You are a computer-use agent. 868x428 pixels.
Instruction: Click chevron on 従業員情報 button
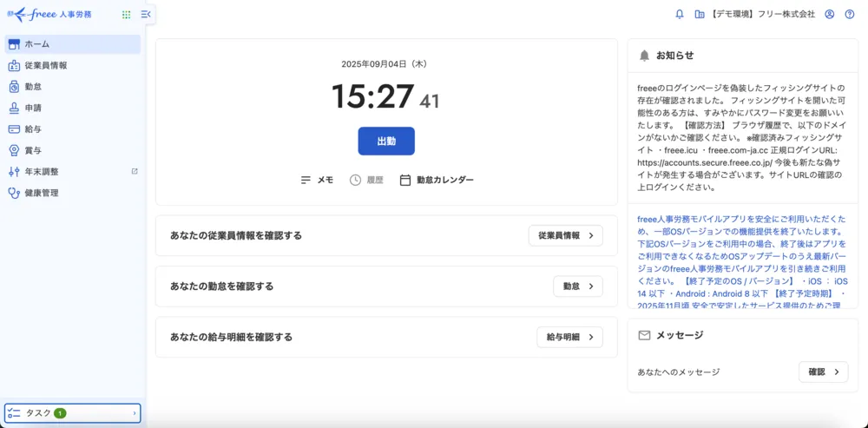(x=590, y=236)
